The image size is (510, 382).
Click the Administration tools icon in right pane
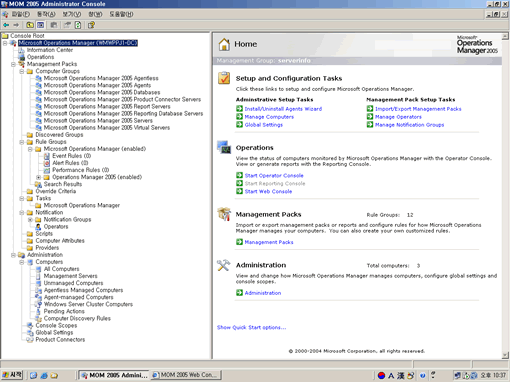point(223,265)
